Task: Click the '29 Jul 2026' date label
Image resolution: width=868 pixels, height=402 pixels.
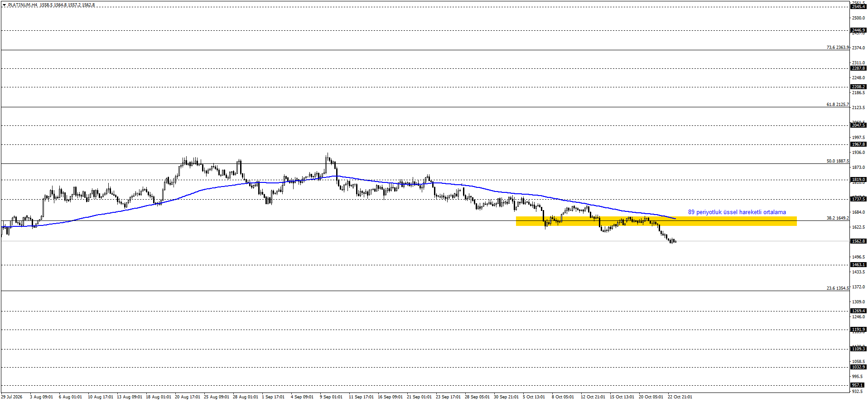Action: (x=12, y=397)
